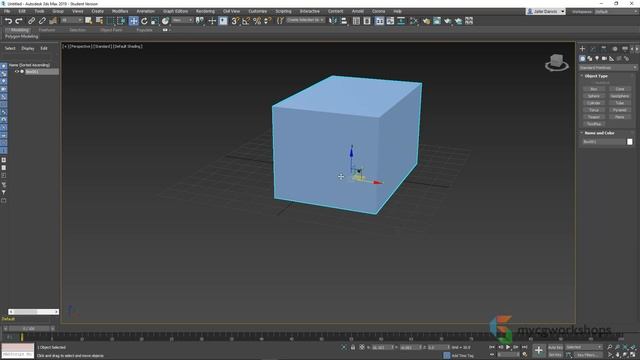
Task: Click the Undo arrow in main toolbar
Action: (x=8, y=21)
